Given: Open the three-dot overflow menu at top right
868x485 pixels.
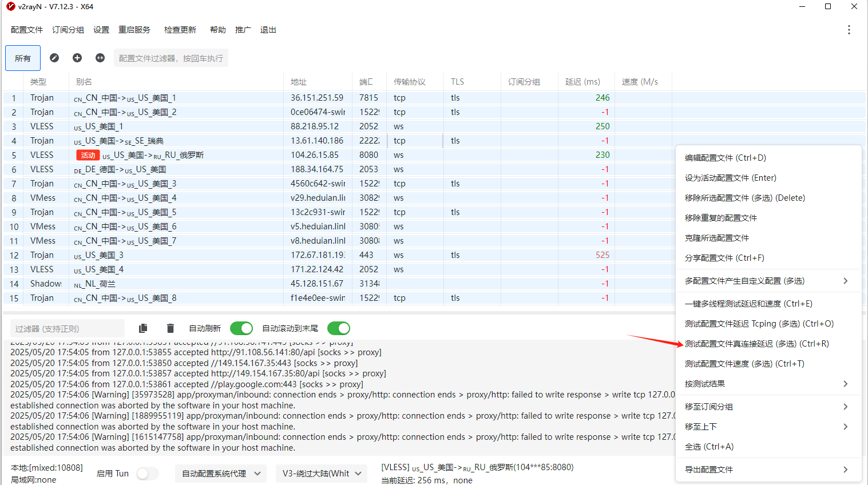Looking at the screenshot, I should (x=849, y=30).
